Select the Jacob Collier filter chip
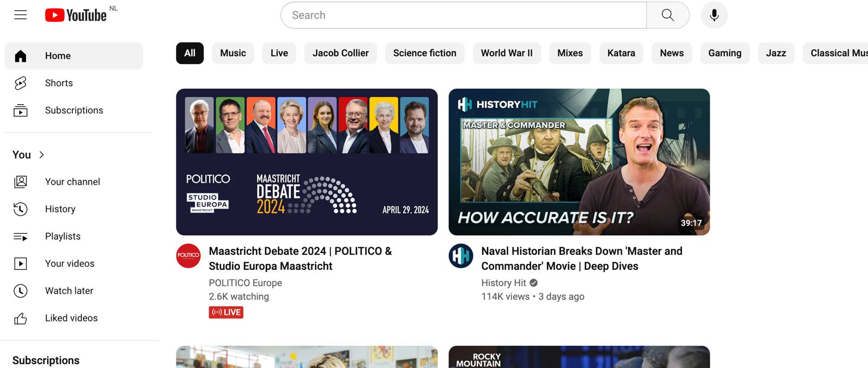This screenshot has height=368, width=868. [341, 53]
